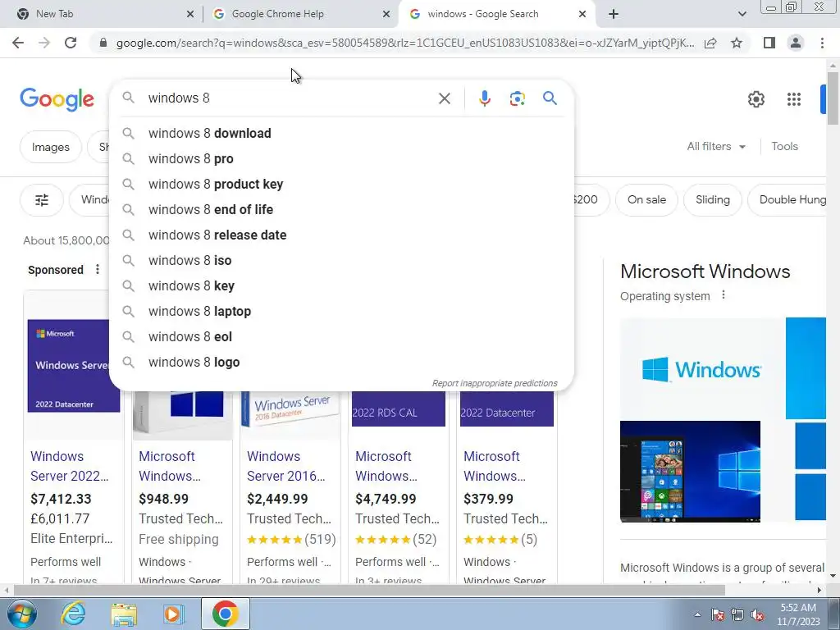Screen dimensions: 840x630
Task: Open the tab search chevron
Action: [x=742, y=14]
